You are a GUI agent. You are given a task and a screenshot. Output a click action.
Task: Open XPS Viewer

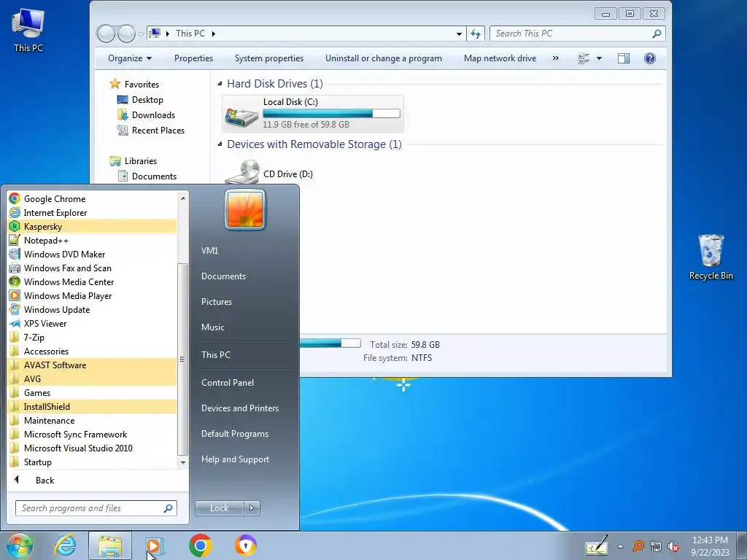click(x=93, y=323)
